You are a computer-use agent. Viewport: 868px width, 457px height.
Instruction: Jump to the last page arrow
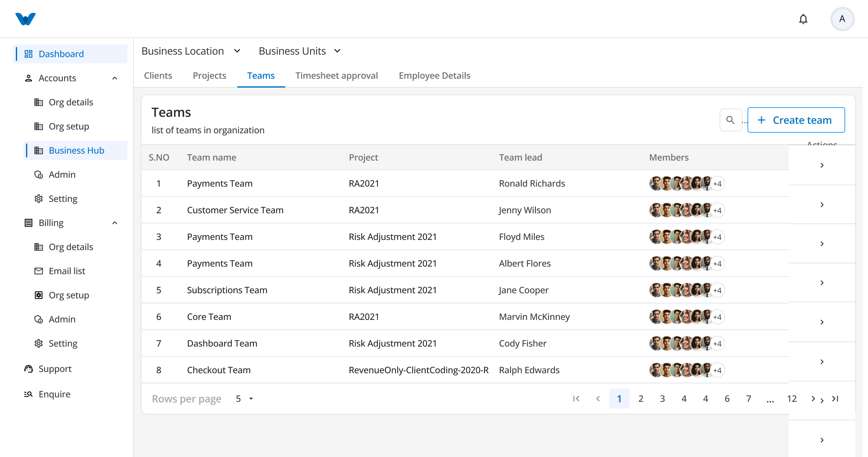click(x=835, y=399)
